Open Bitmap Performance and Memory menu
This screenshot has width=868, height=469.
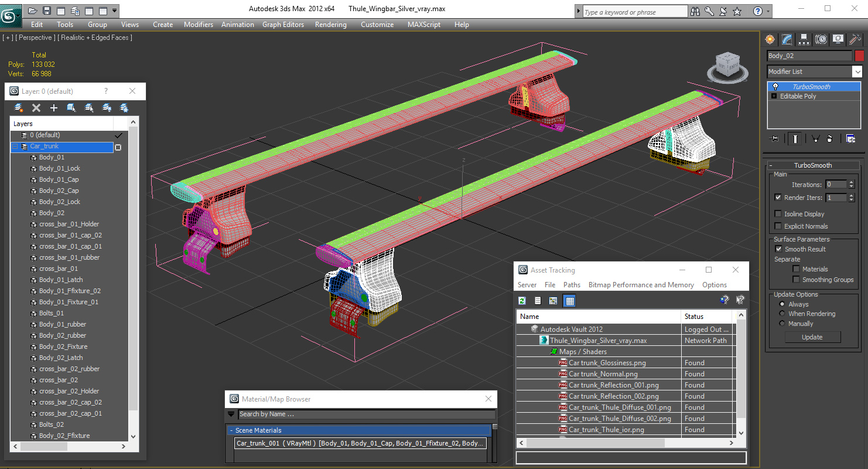(641, 285)
